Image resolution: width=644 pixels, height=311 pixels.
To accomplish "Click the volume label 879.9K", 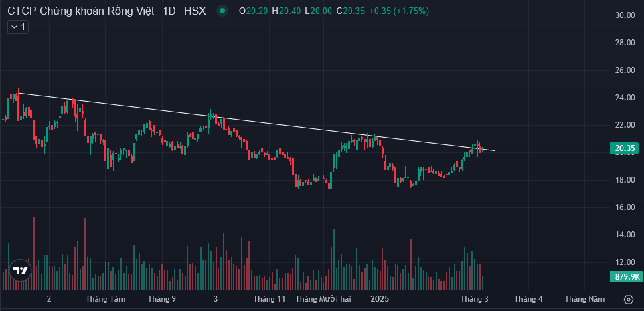I will [627, 277].
